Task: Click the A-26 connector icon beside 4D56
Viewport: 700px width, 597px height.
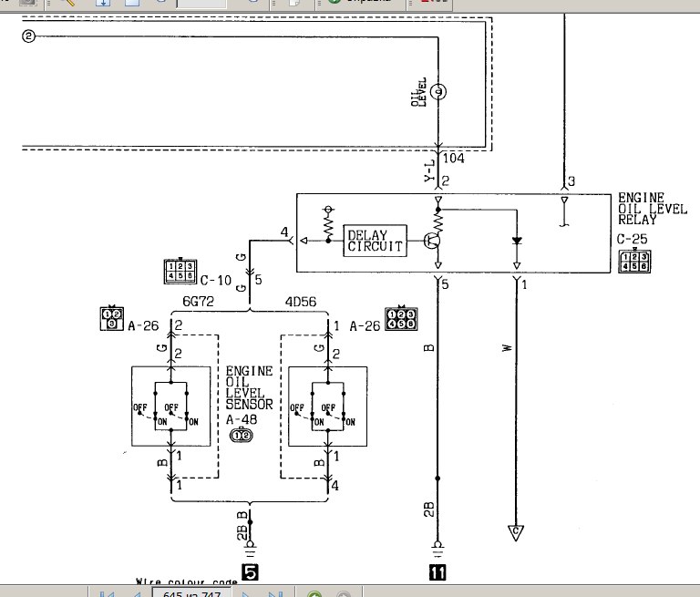Action: 401,318
